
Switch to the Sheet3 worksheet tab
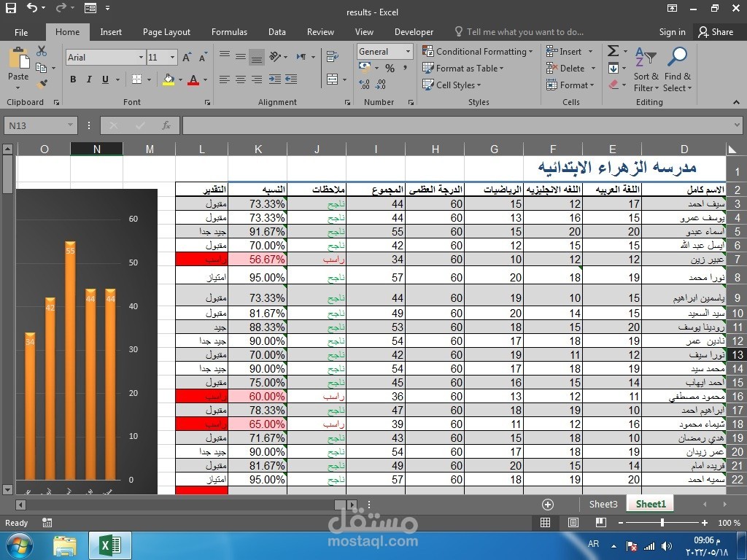click(603, 505)
